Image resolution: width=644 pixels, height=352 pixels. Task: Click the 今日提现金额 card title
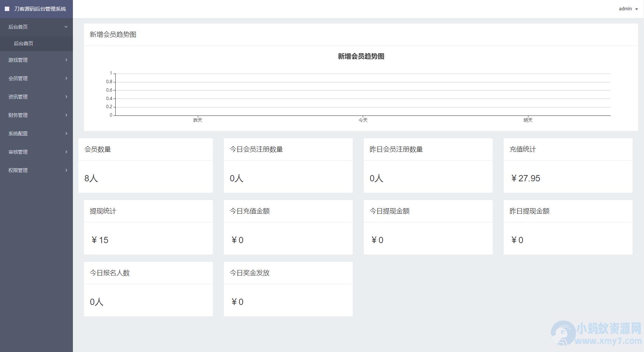tap(390, 211)
